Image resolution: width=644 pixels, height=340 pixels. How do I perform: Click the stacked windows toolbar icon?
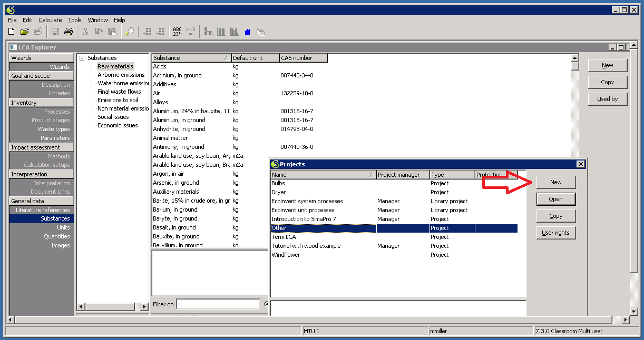coord(260,32)
